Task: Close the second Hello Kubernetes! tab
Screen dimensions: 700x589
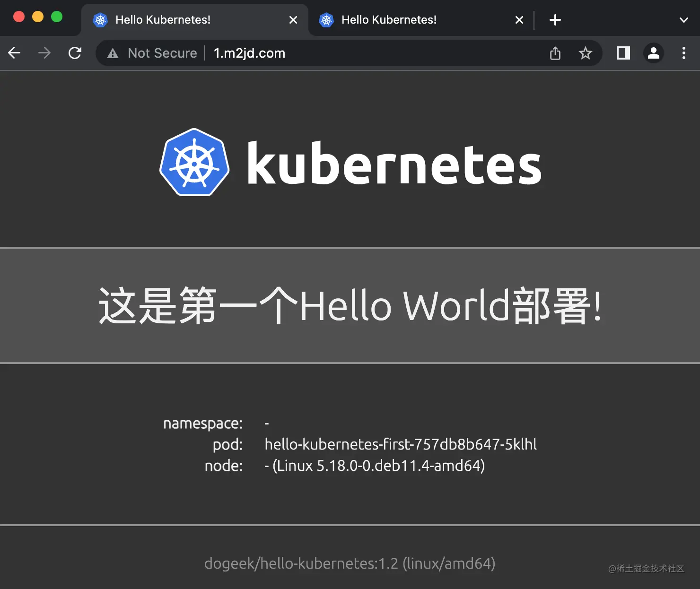Action: (519, 20)
